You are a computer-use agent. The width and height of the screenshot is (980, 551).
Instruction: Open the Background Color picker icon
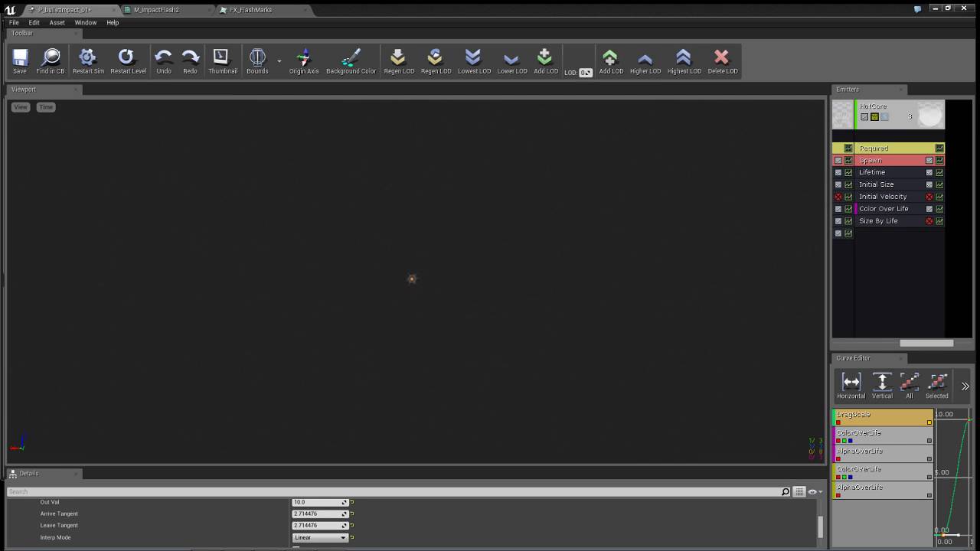[351, 60]
